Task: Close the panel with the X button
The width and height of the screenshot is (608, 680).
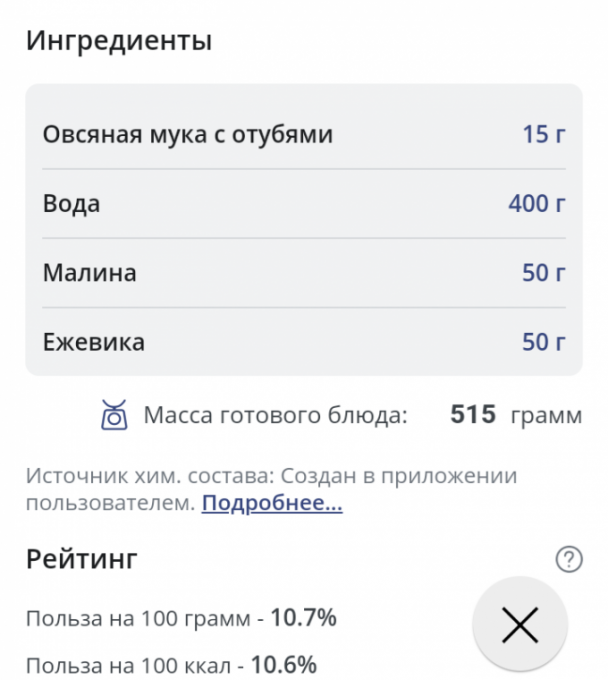Action: (520, 626)
